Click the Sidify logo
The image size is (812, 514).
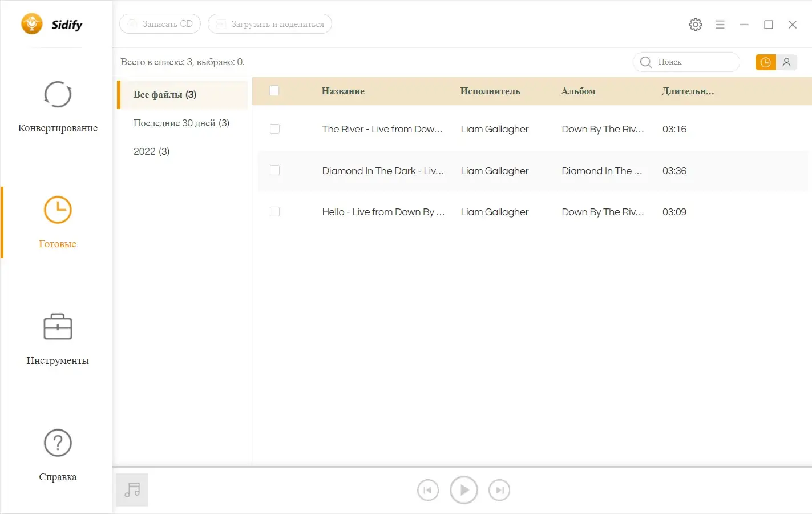52,24
